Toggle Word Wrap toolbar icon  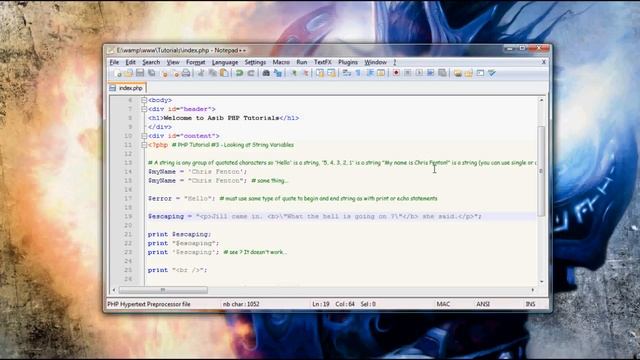pyautogui.click(x=347, y=73)
